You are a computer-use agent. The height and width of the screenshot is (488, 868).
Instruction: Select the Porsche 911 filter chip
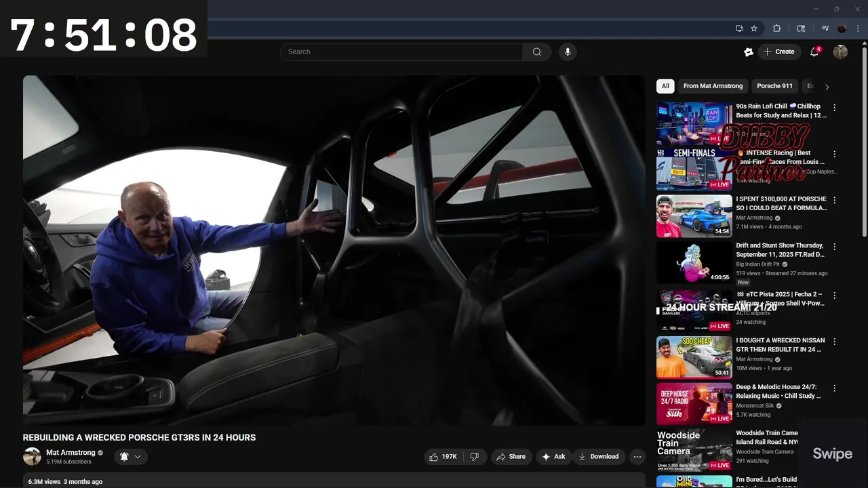point(774,86)
